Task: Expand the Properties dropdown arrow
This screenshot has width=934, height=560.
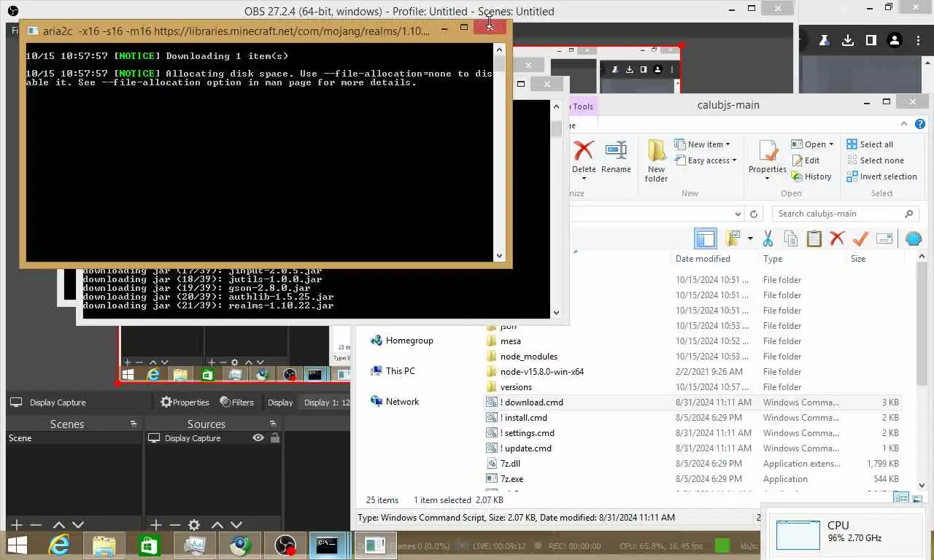Action: [767, 179]
